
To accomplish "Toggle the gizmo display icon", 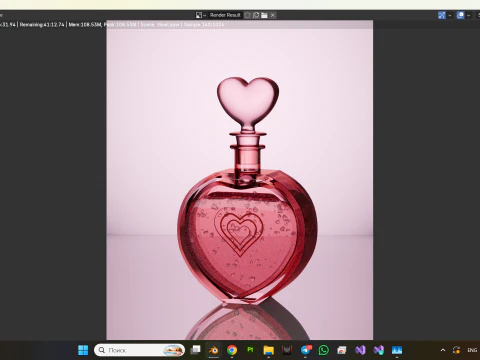I will click(x=442, y=15).
